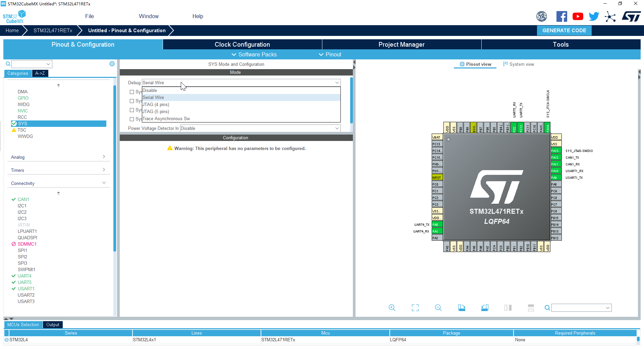Open the Facebook link icon

point(562,16)
